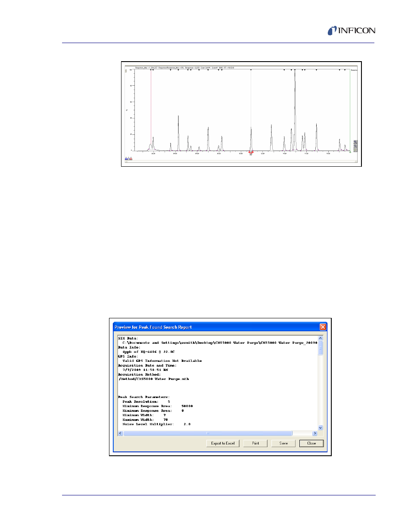
Task: Click the report's vertical scroll down arrow
Action: tap(320, 428)
